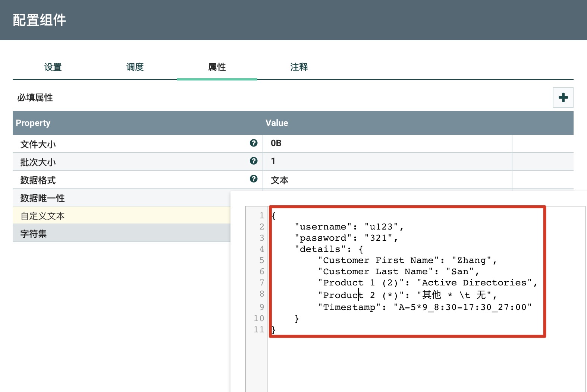Open the 设置 tab
587x392 pixels.
[53, 67]
